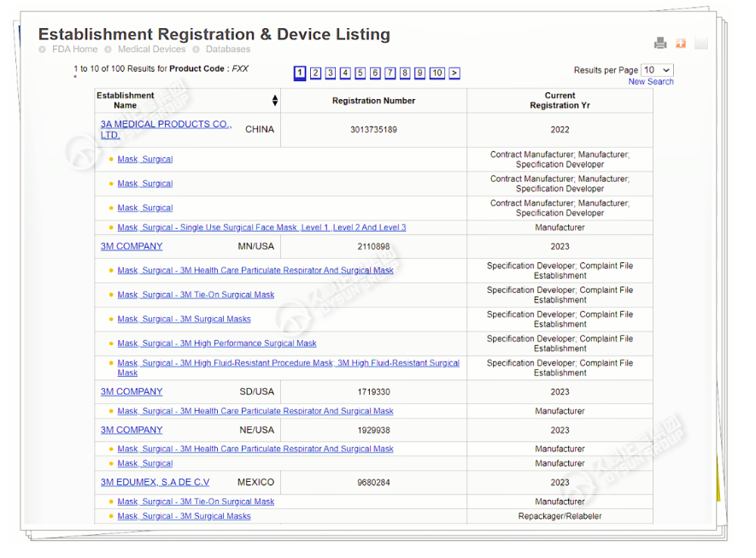This screenshot has width=756, height=558.
Task: Open the Databases breadcrumb
Action: (x=227, y=50)
